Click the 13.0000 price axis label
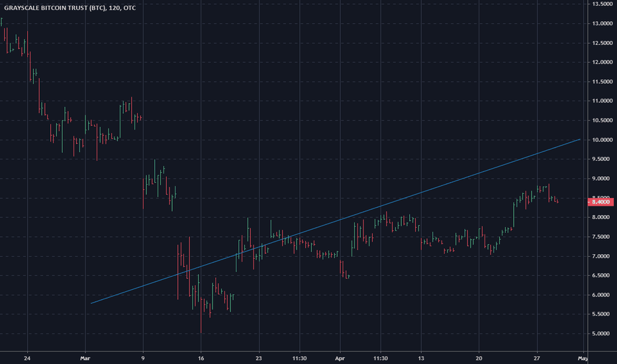 coord(602,24)
